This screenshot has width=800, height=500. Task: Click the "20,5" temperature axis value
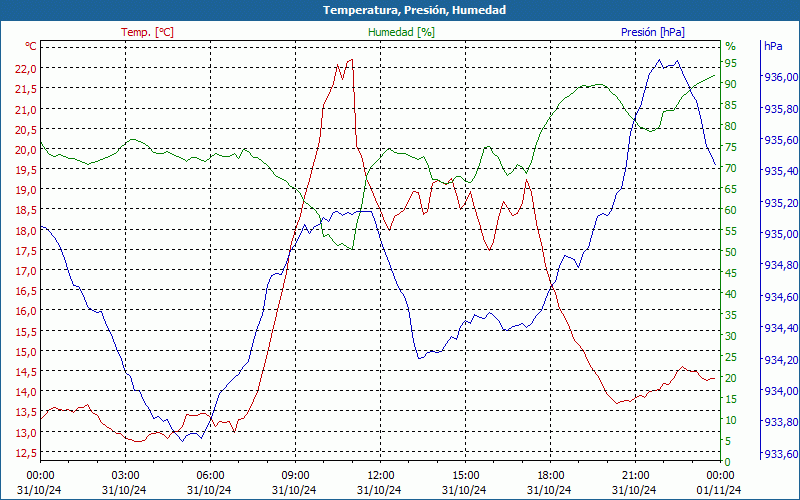point(25,130)
